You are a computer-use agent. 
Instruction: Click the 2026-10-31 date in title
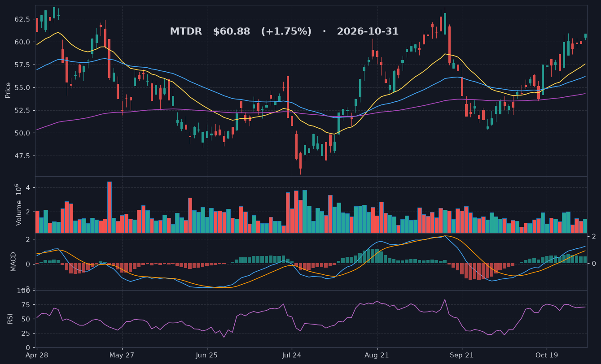click(368, 32)
